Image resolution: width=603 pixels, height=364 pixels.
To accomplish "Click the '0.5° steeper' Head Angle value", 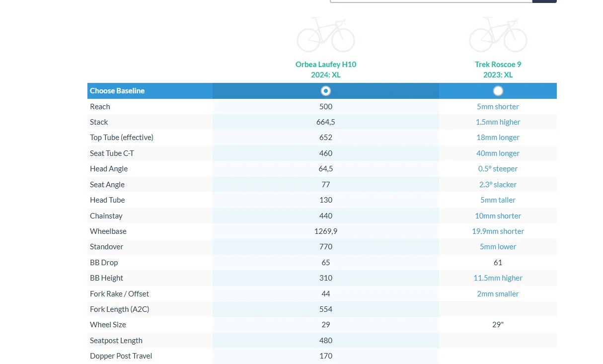I will click(x=498, y=169).
